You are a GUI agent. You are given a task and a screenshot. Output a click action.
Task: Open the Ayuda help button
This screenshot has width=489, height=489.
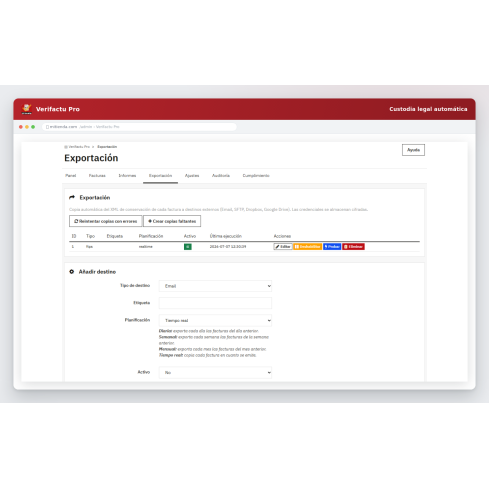[x=413, y=150]
